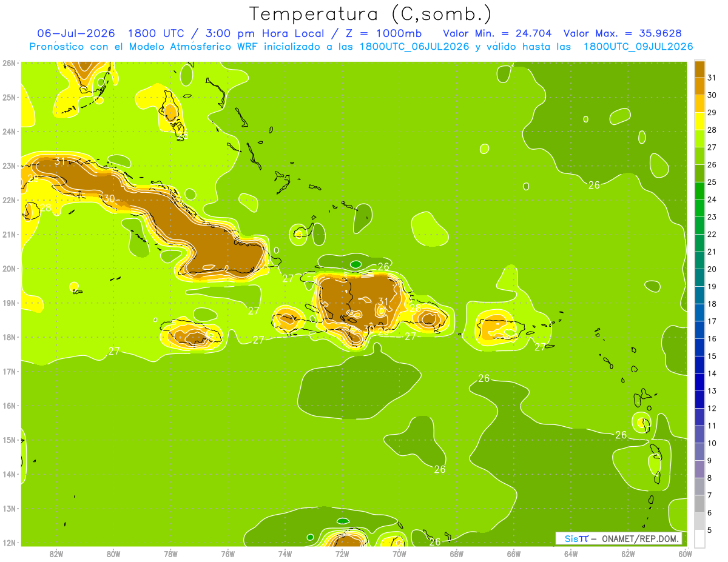Image resolution: width=728 pixels, height=562 pixels.
Task: Click the 31 contour label over western Cuba
Action: coord(59,161)
